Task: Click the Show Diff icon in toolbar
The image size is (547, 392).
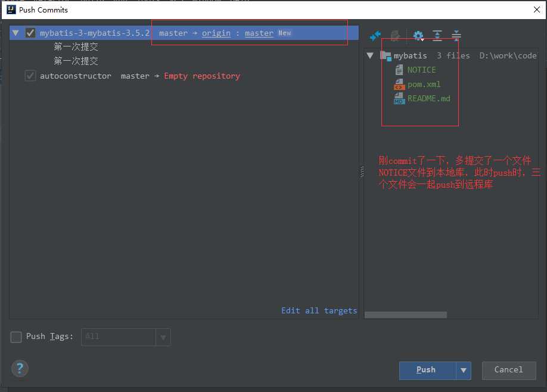Action: coord(375,35)
